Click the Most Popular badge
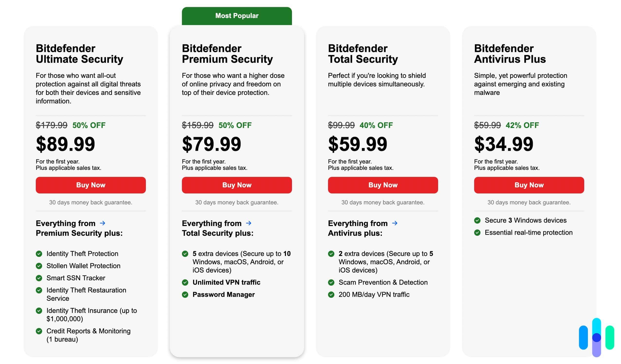Screen dimensions: 621x364 coord(236,16)
